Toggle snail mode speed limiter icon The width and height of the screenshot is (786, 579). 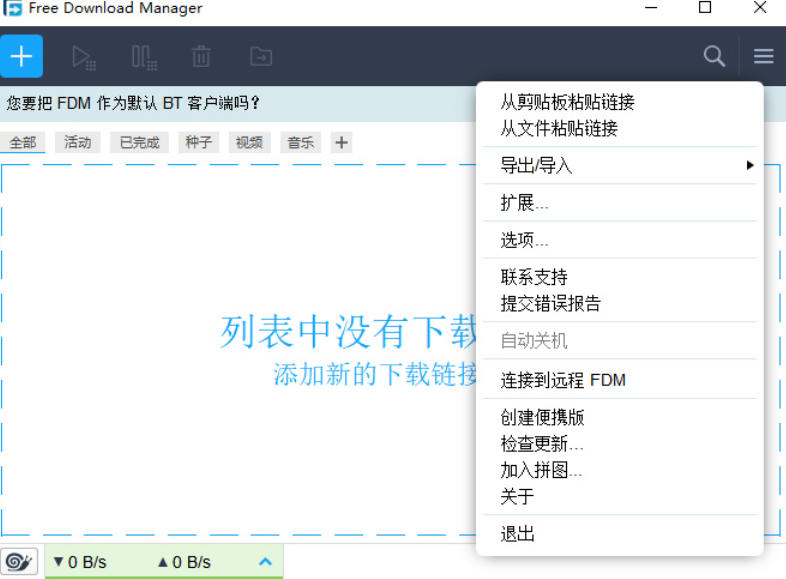(x=19, y=561)
